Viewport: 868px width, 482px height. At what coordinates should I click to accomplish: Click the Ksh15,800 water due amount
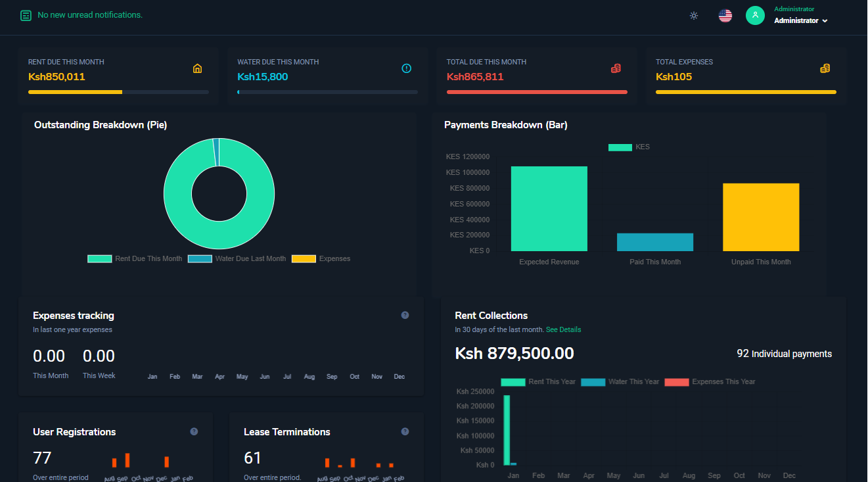point(263,76)
